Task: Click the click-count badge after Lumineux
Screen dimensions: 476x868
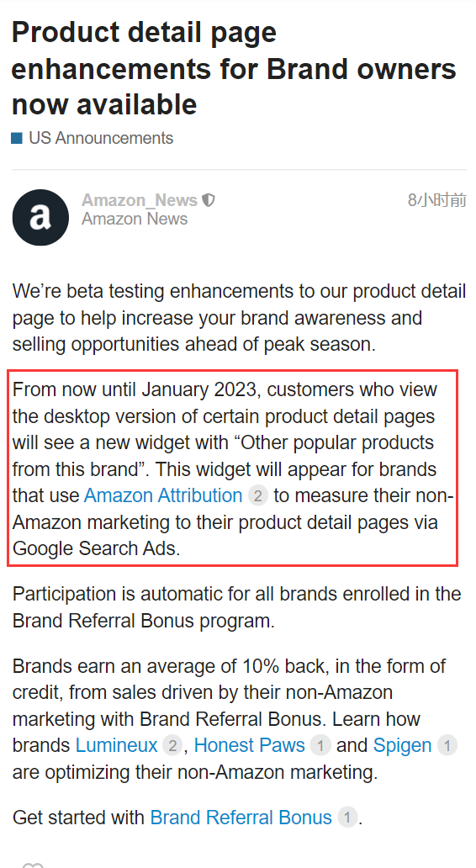Action: point(172,746)
